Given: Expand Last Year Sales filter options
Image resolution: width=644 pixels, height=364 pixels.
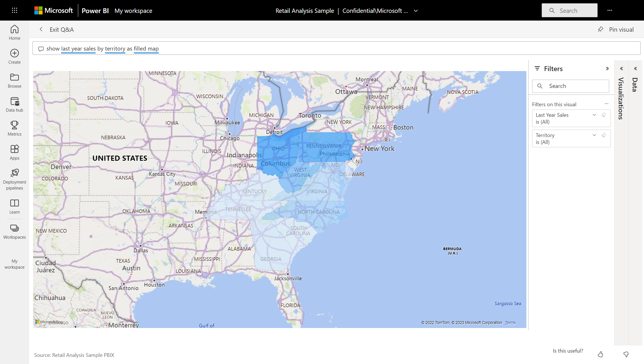Looking at the screenshot, I should (x=594, y=114).
